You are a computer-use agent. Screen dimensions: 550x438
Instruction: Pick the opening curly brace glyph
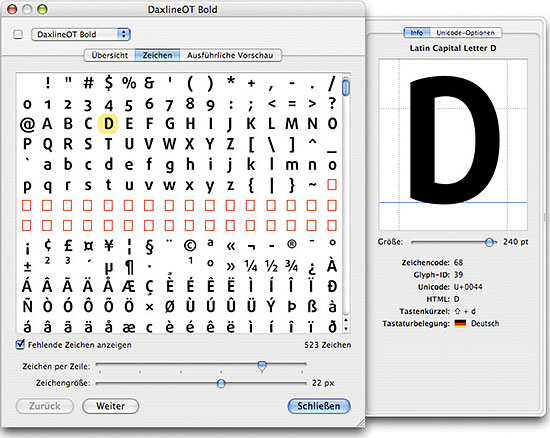point(250,186)
